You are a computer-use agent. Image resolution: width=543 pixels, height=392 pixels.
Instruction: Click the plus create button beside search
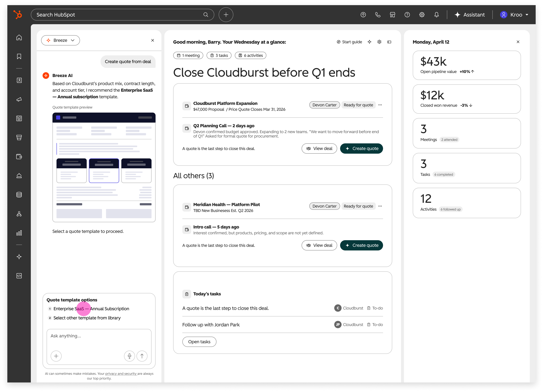click(x=226, y=15)
